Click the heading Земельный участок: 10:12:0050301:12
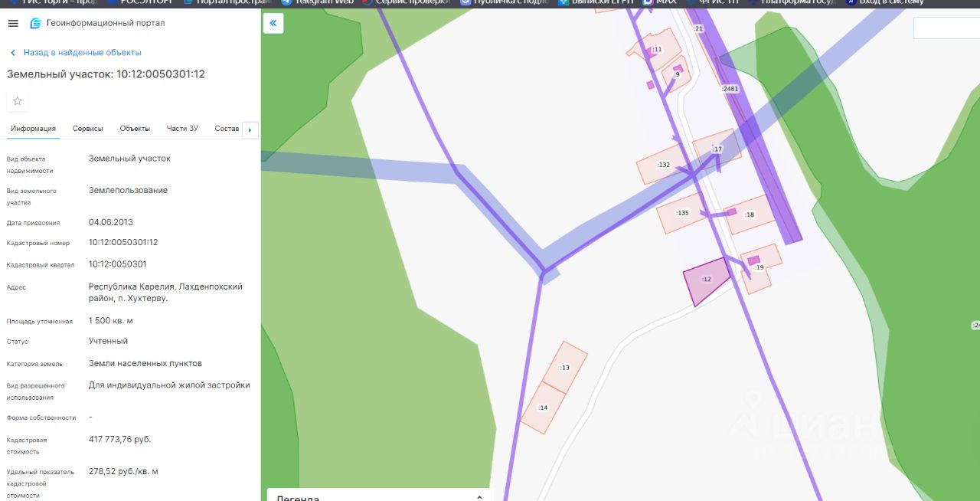Viewport: 980px width, 501px height. click(106, 74)
